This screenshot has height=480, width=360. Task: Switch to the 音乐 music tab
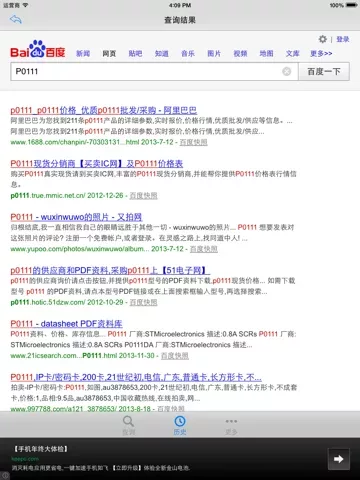coord(188,53)
